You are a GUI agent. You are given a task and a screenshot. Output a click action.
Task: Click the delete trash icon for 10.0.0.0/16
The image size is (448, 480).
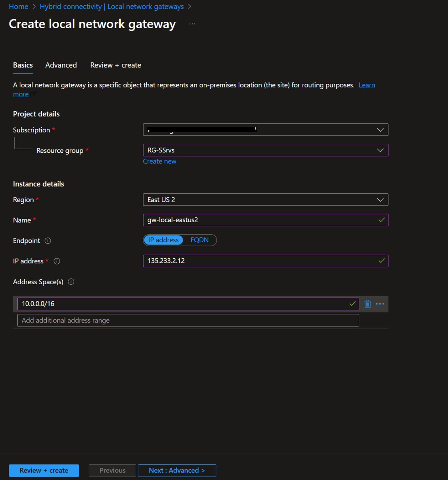pyautogui.click(x=367, y=304)
